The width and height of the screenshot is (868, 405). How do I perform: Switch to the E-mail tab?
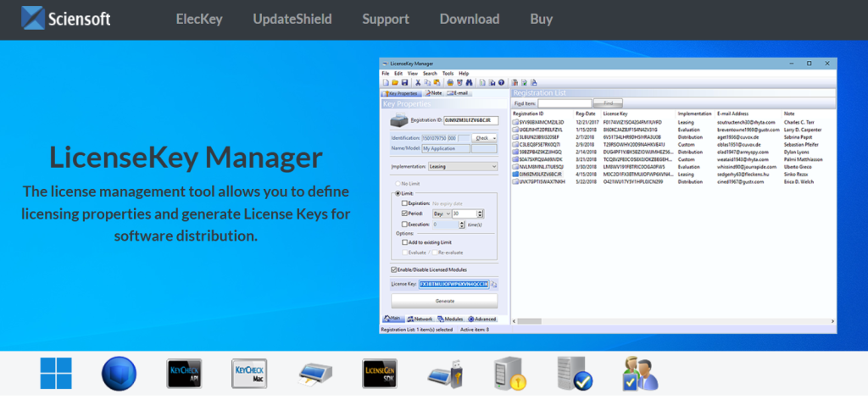(459, 93)
